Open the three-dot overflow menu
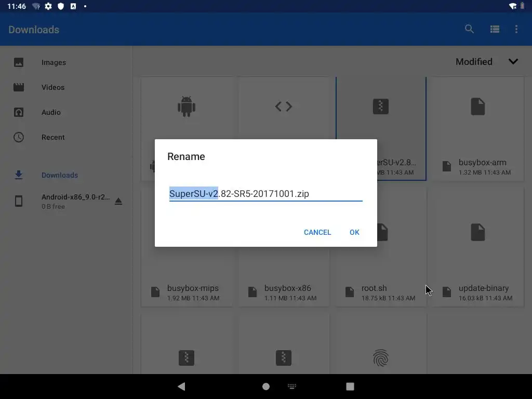 [516, 29]
